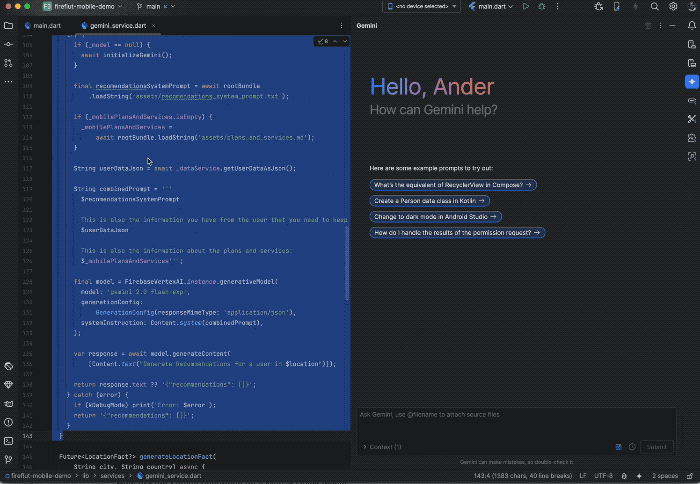The height and width of the screenshot is (484, 700).
Task: Open the editor inspection widget showing 8
Action: click(323, 42)
